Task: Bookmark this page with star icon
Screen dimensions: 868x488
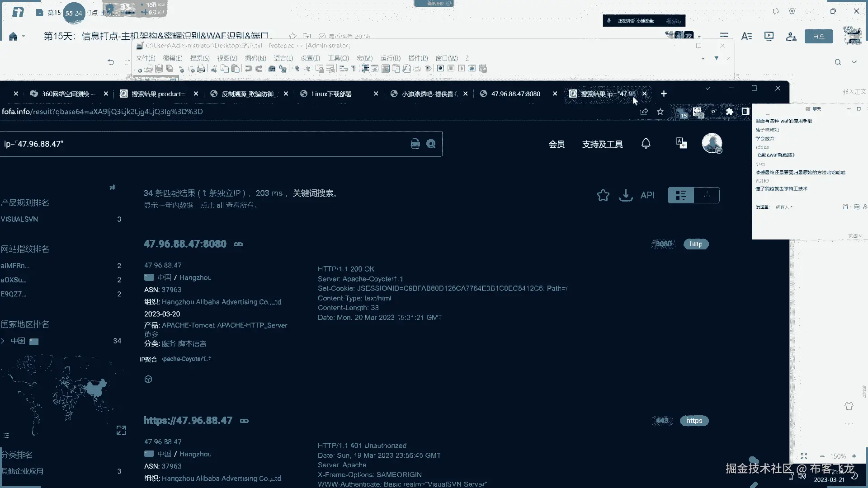Action: pyautogui.click(x=660, y=112)
